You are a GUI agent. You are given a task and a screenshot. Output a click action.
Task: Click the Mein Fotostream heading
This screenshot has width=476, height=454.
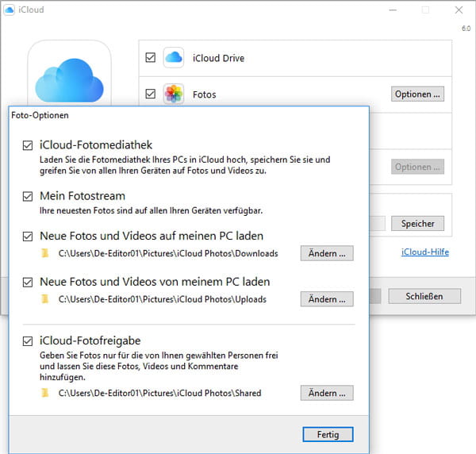point(83,196)
